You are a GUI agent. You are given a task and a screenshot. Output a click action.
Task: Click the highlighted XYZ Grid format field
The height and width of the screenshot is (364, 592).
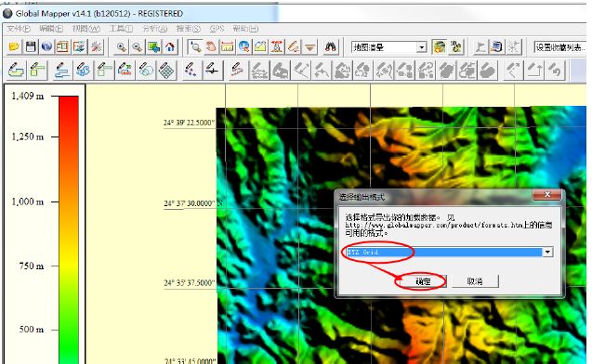(444, 252)
